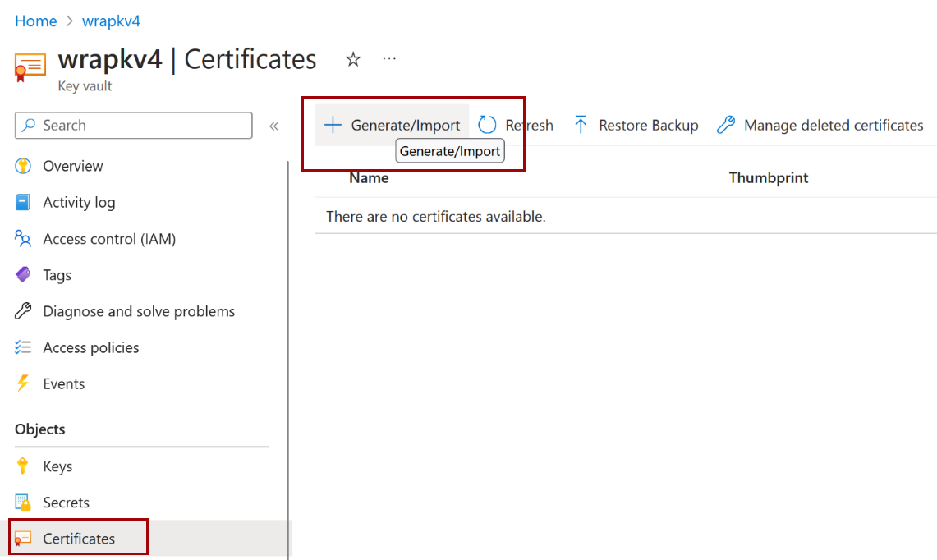Image resolution: width=937 pixels, height=560 pixels.
Task: Collapse the sidebar with double chevron
Action: [273, 126]
